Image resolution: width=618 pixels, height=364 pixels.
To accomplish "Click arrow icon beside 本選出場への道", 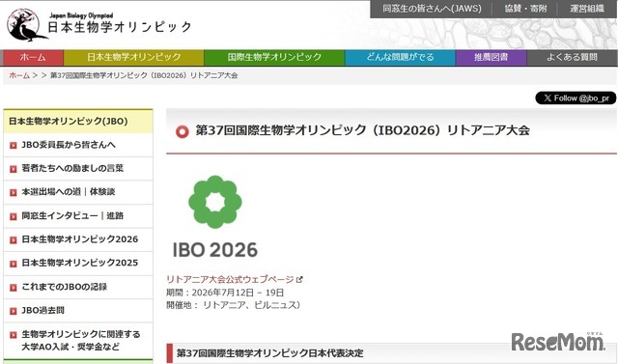I will tap(14, 193).
